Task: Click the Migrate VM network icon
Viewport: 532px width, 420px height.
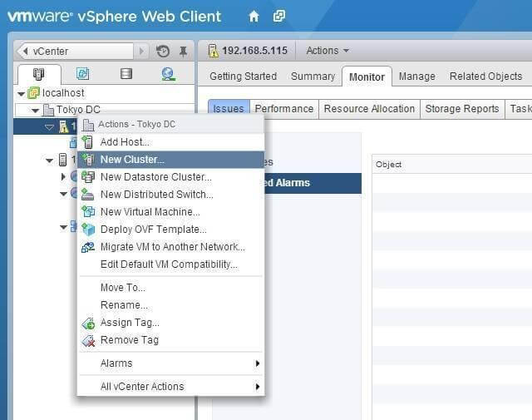Action: [88, 247]
